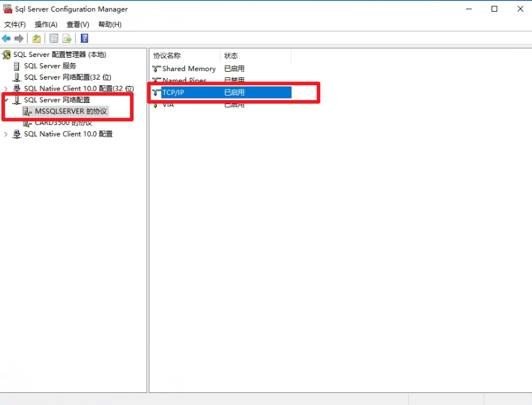Select SQL Server 服务 in the tree
Viewport: 532px width, 405px height.
click(50, 66)
